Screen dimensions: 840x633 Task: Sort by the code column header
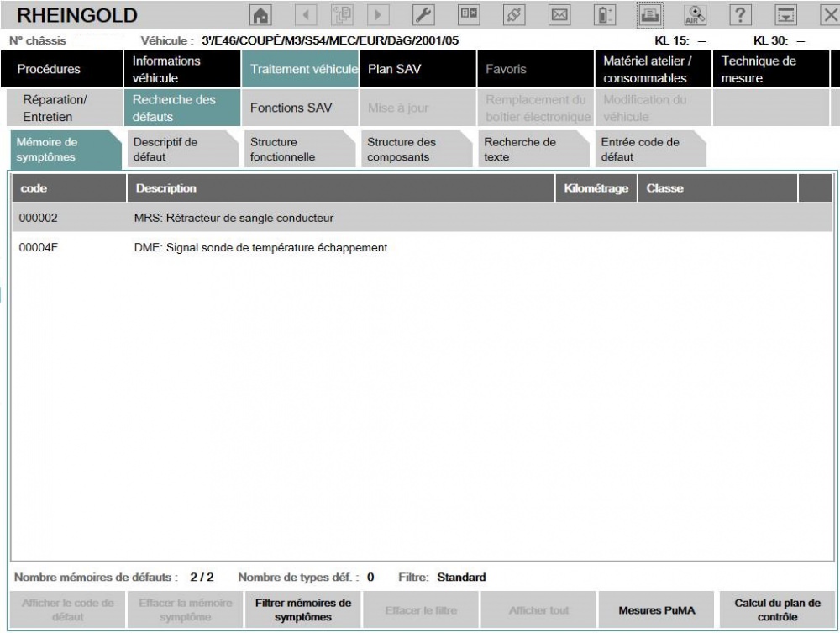point(69,188)
